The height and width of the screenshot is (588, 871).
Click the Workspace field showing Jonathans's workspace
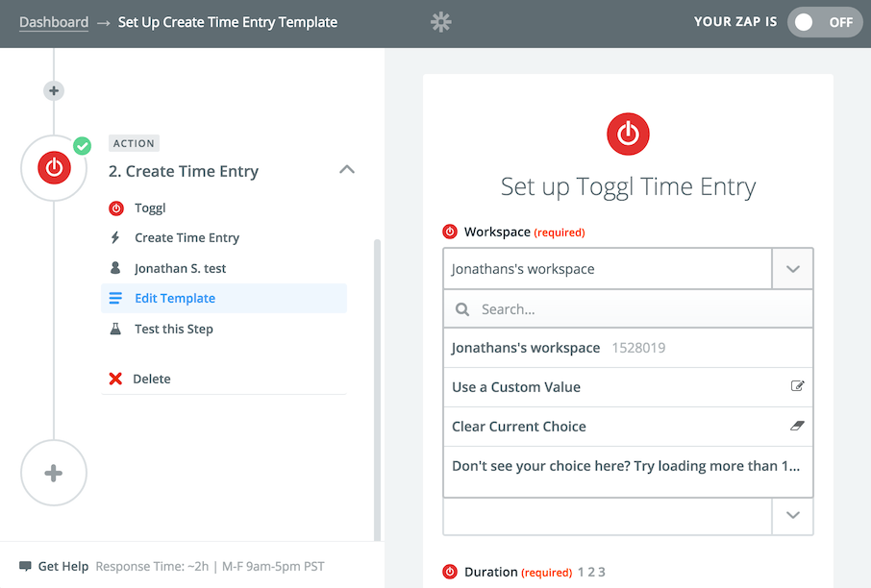click(x=608, y=269)
